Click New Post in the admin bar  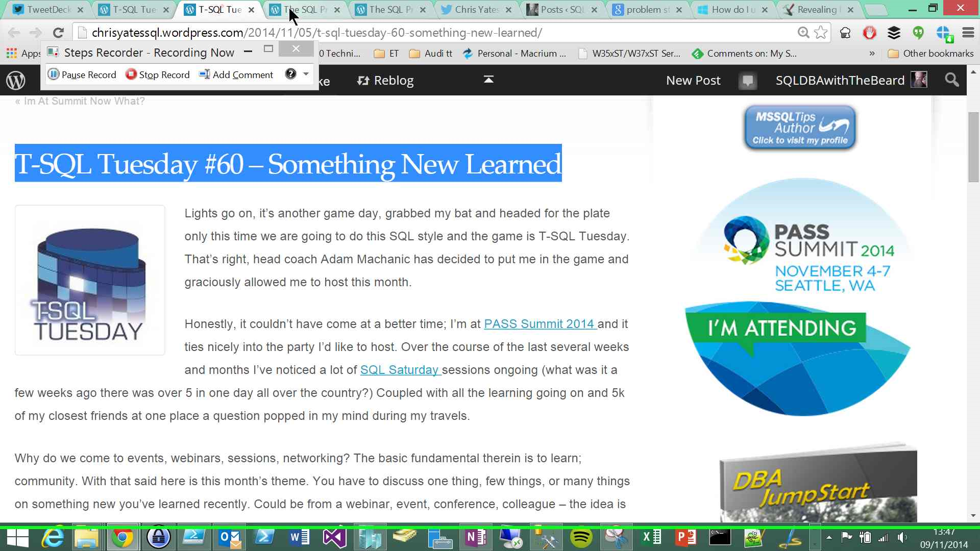click(x=693, y=81)
